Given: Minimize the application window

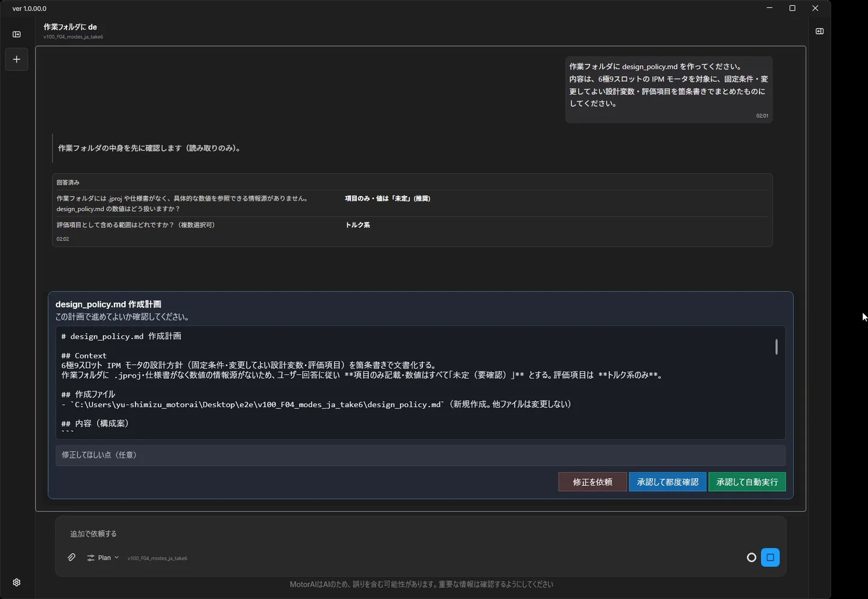Looking at the screenshot, I should 770,8.
